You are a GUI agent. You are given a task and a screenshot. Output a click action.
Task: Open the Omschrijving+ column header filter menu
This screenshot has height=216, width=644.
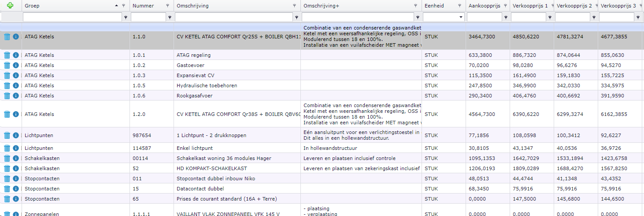point(415,6)
